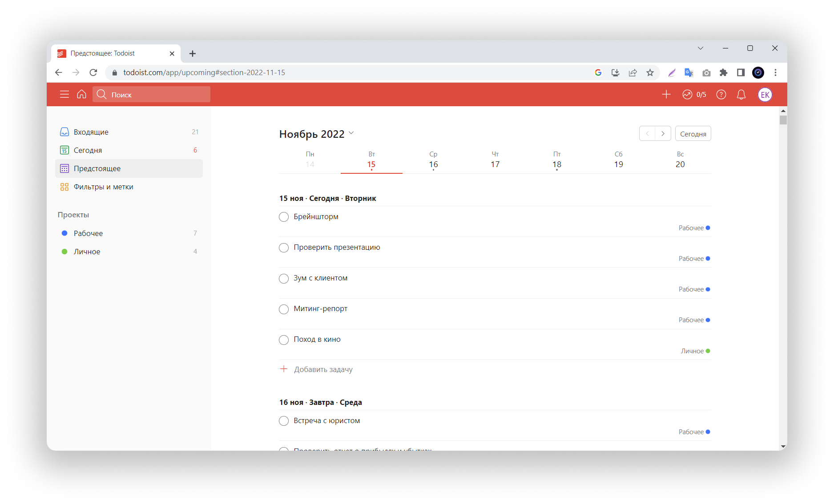Viewport: 834px width, 504px height.
Task: Go forward in browser history
Action: click(x=76, y=72)
